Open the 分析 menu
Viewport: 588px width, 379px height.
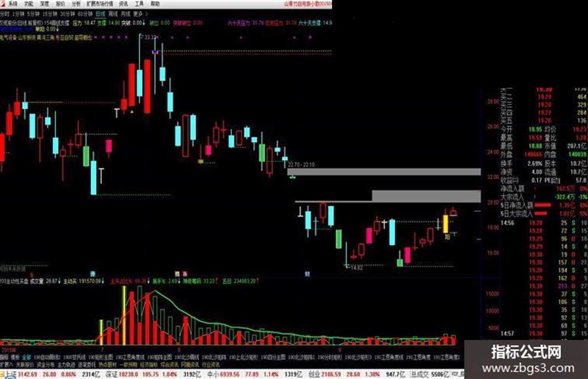[x=76, y=4]
